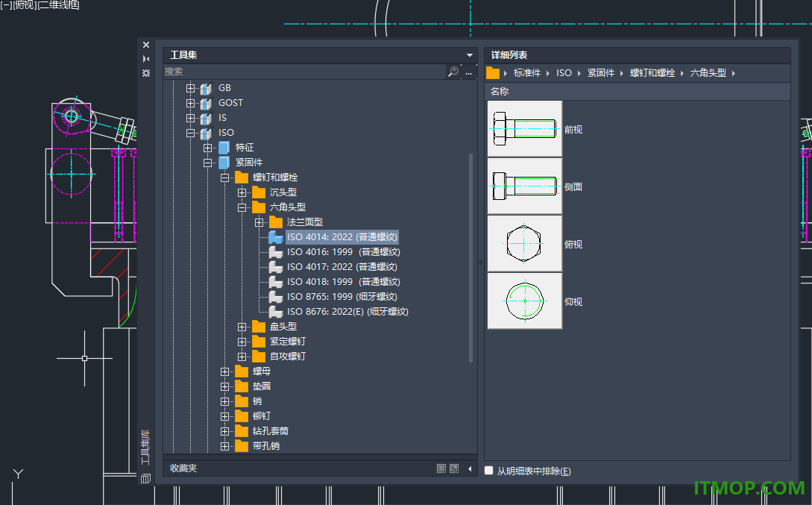Click the tool library icon below 工具集库
This screenshot has height=505, width=812.
[x=145, y=478]
